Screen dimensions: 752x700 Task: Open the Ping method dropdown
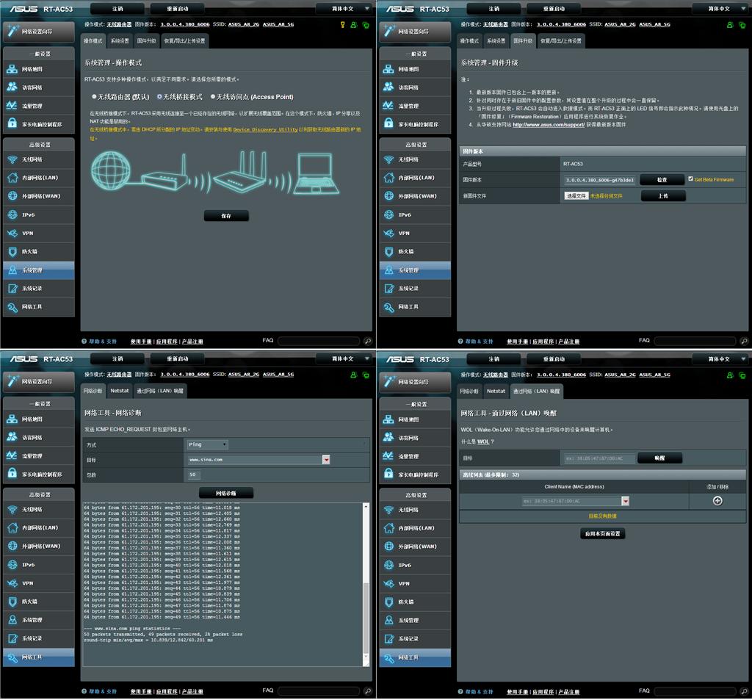pos(207,444)
